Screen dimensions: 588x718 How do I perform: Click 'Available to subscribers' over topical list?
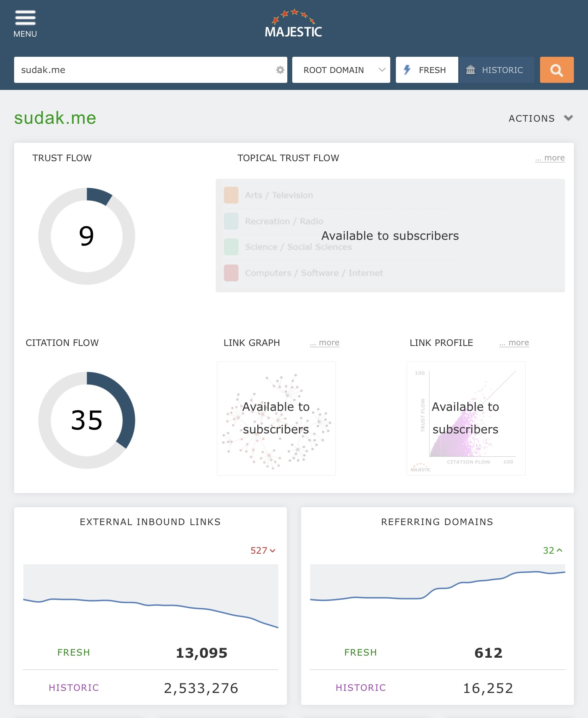[390, 236]
